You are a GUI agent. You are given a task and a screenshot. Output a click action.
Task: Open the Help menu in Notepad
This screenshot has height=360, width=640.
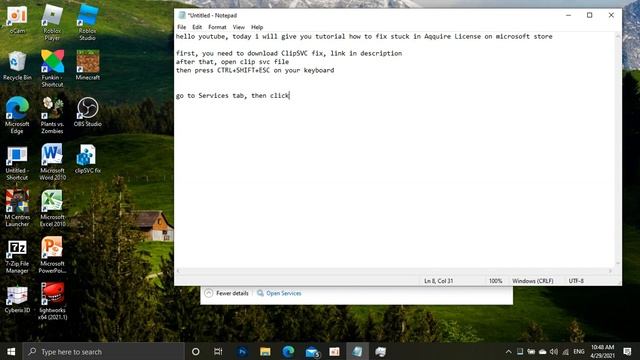(x=257, y=27)
